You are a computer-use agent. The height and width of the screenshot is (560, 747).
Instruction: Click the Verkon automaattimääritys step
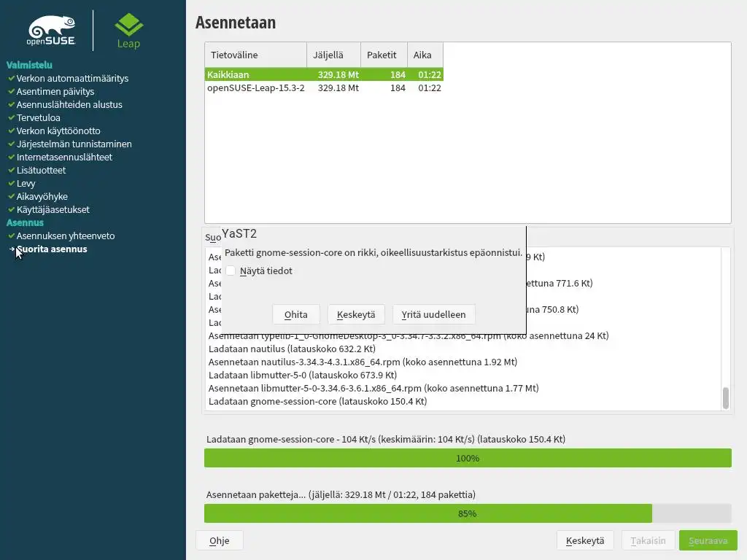(72, 78)
